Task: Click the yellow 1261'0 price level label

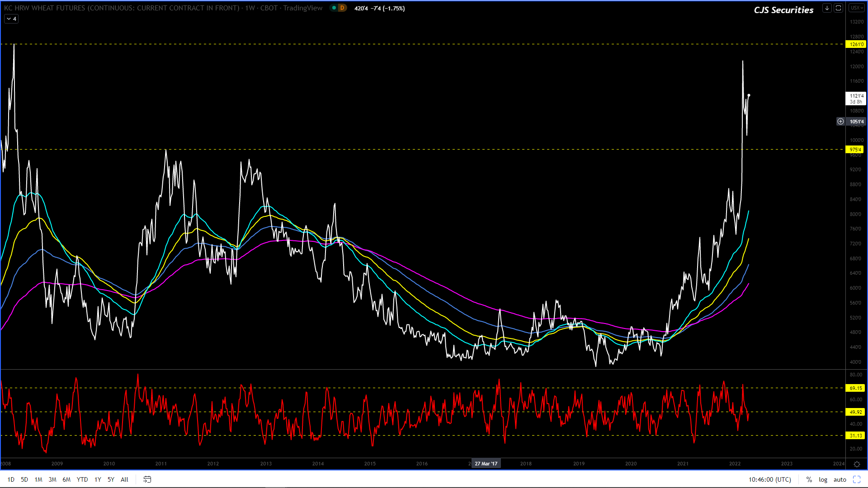Action: (856, 44)
